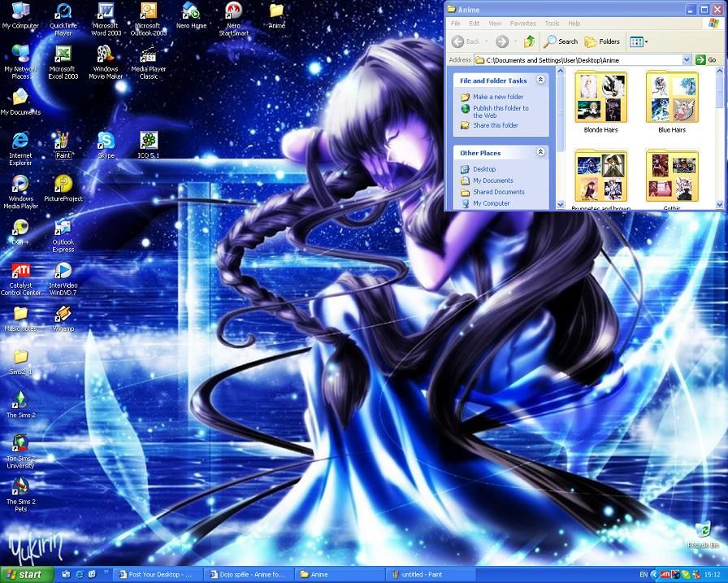The height and width of the screenshot is (583, 728).
Task: Switch to Post Your Desktop taskbar button
Action: tap(158, 575)
